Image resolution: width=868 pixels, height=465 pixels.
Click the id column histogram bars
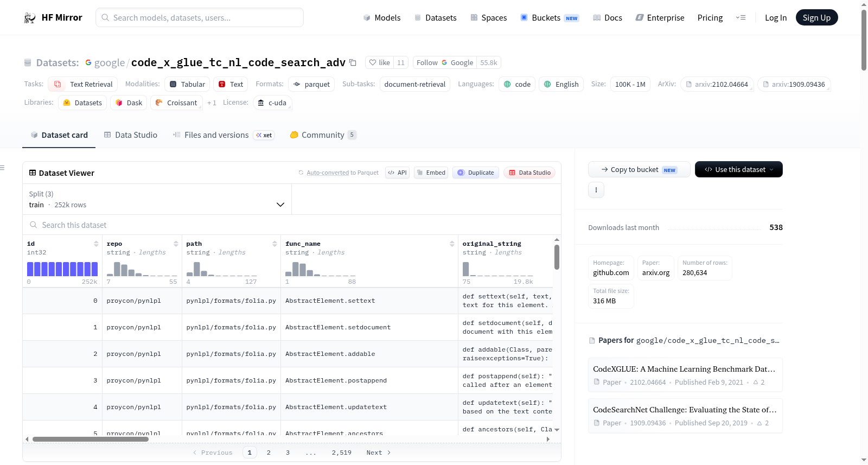tap(62, 269)
